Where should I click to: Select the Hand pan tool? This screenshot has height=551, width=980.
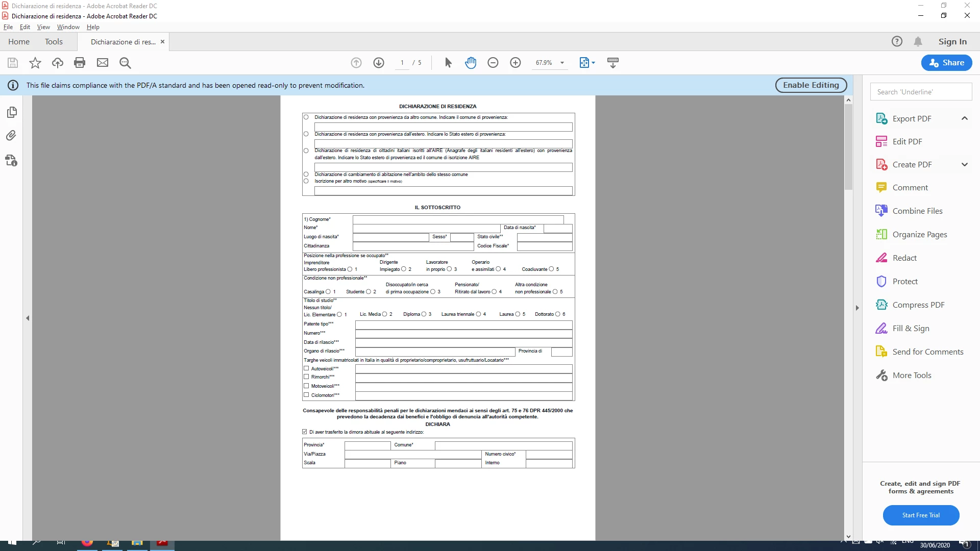click(471, 63)
